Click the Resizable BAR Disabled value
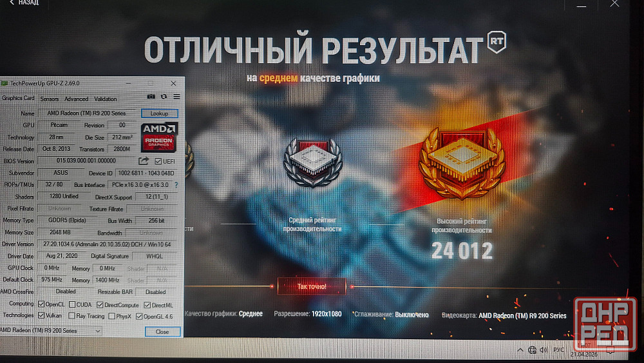This screenshot has width=644, height=363. [x=156, y=292]
